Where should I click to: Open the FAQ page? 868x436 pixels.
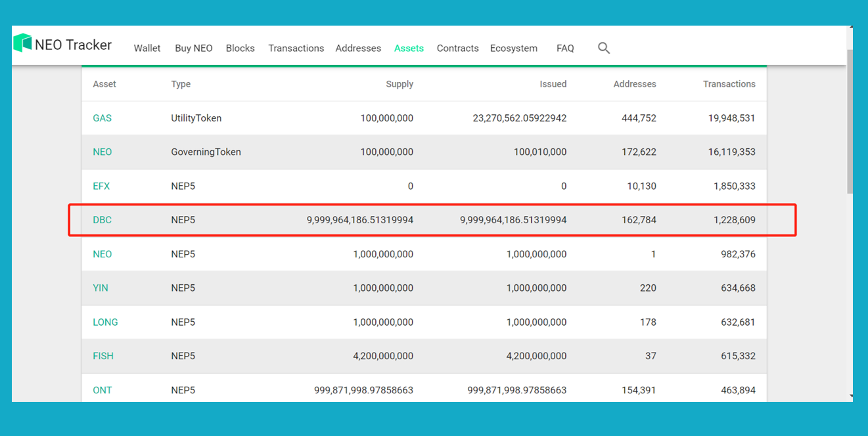565,49
